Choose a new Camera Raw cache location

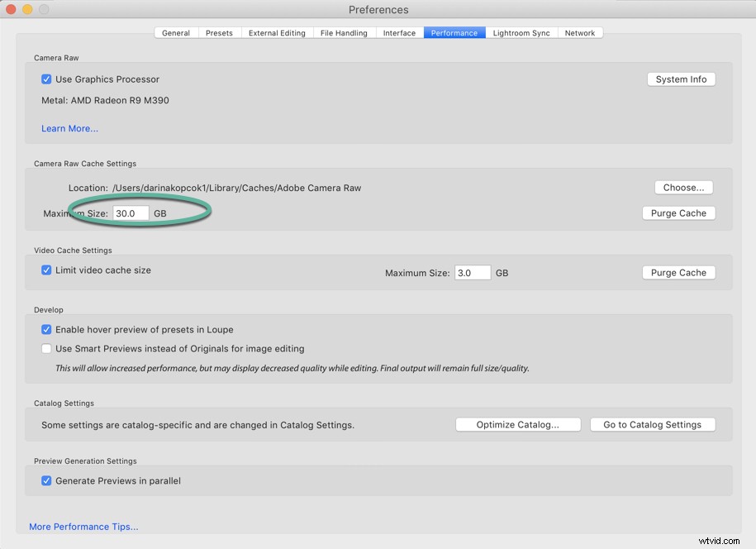[x=683, y=187]
